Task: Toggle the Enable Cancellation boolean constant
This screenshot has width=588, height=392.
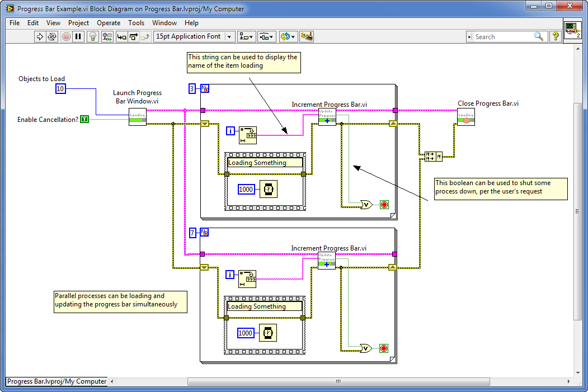Action: [x=84, y=119]
